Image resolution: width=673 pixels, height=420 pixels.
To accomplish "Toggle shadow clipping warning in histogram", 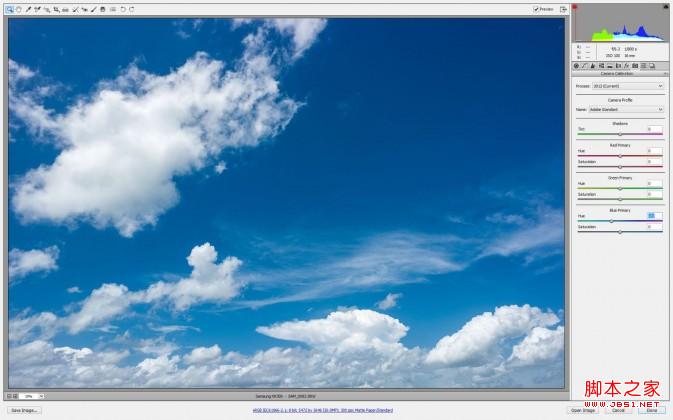I will click(575, 7).
